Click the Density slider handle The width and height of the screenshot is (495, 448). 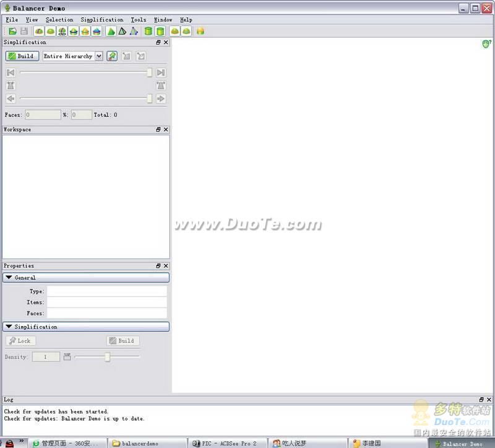pyautogui.click(x=107, y=357)
